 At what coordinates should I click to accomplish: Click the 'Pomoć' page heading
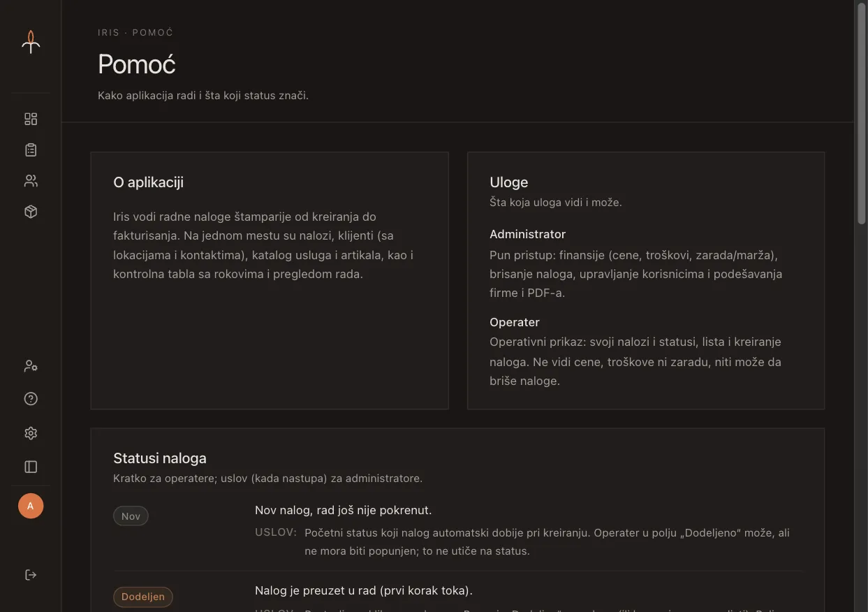(136, 64)
